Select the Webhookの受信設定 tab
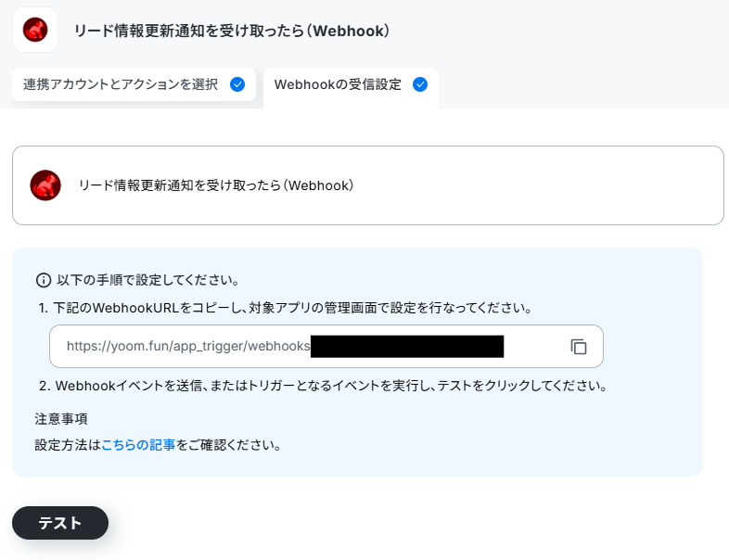This screenshot has width=729, height=560. tap(351, 87)
